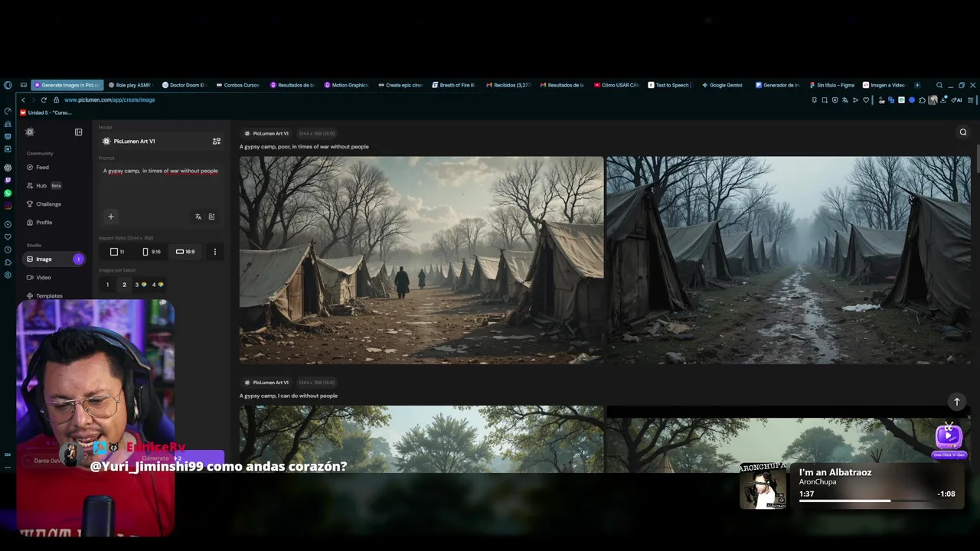Open Opera AI button in toolbar
The width and height of the screenshot is (980, 551).
[x=957, y=100]
